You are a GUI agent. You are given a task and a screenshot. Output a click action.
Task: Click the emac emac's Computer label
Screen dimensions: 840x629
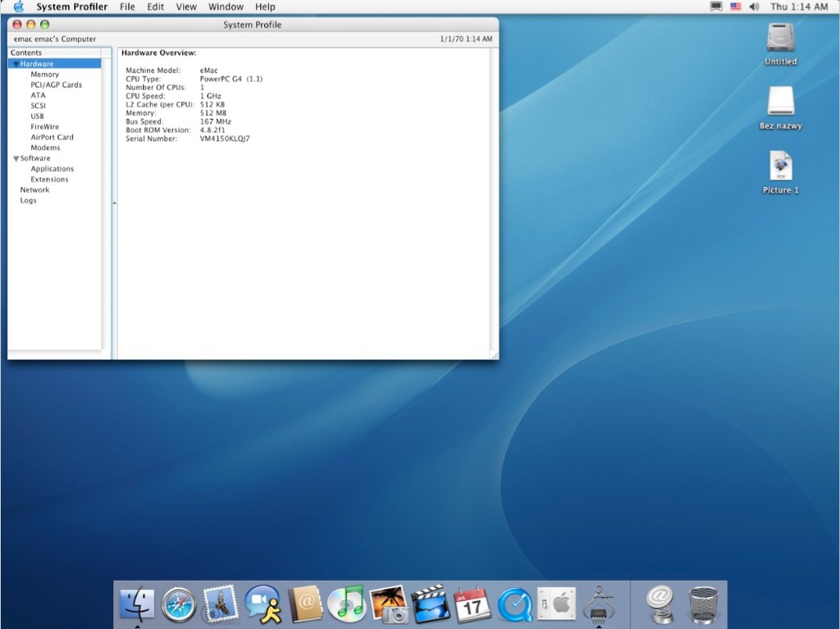(x=55, y=39)
